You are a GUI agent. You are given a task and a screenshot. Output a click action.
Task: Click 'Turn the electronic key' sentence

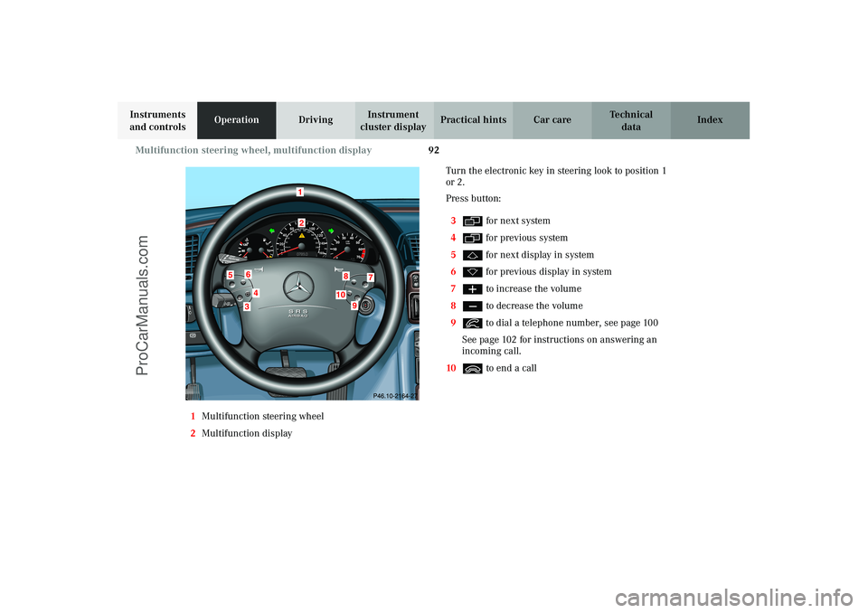pyautogui.click(x=556, y=176)
